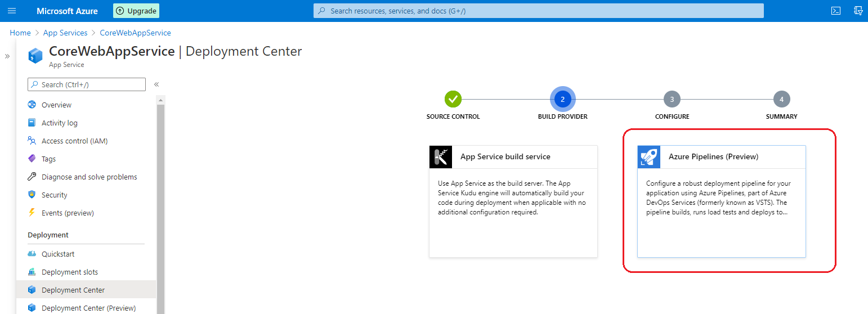The image size is (868, 314).
Task: Select Azure Pipelines (Preview) card title
Action: click(x=713, y=157)
